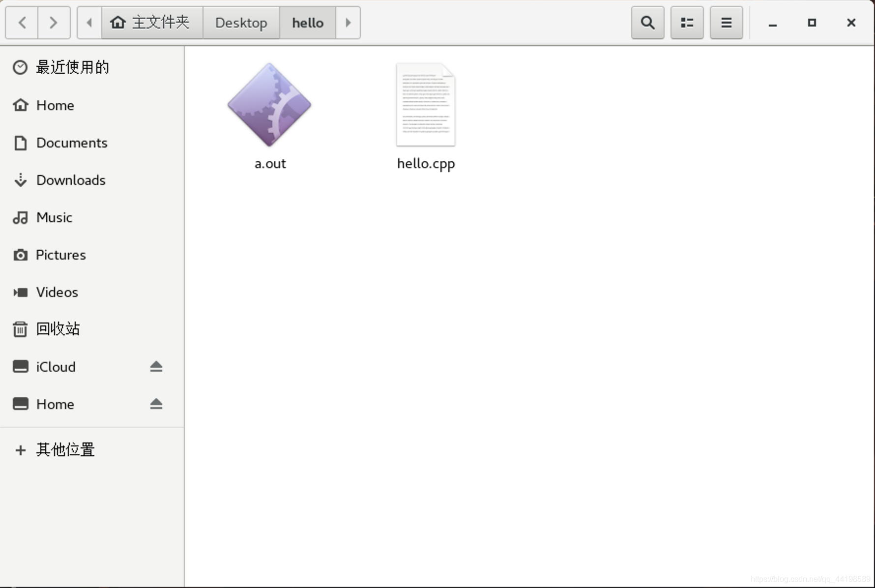Open Pictures in the sidebar
Screen dimensions: 875x588
pos(92,255)
